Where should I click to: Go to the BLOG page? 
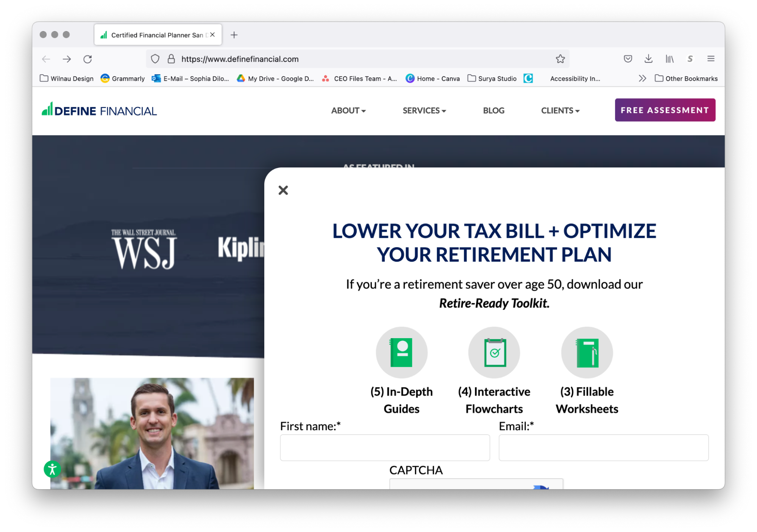tap(493, 111)
